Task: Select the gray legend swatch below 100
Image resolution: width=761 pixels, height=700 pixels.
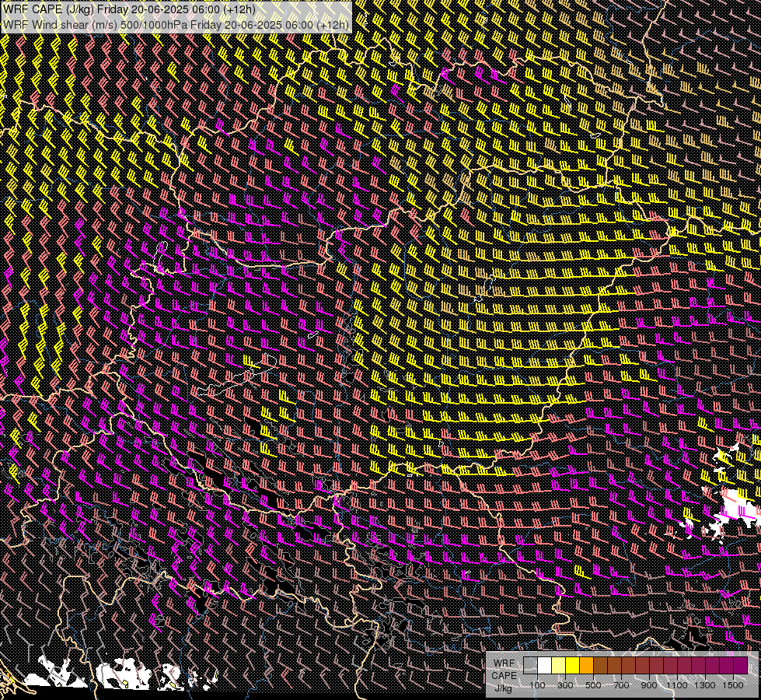Action: [530, 666]
